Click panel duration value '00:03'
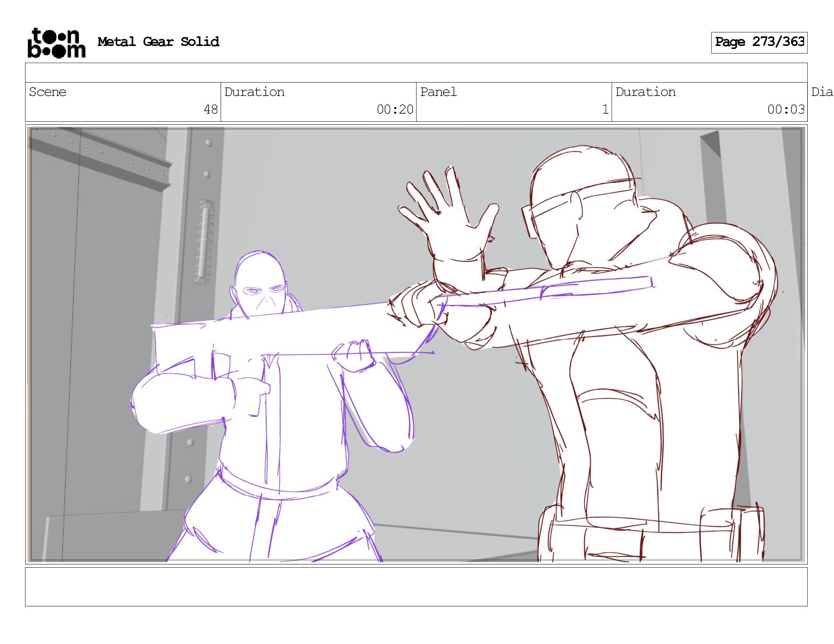Viewport: 834px width, 644px height. tap(786, 110)
